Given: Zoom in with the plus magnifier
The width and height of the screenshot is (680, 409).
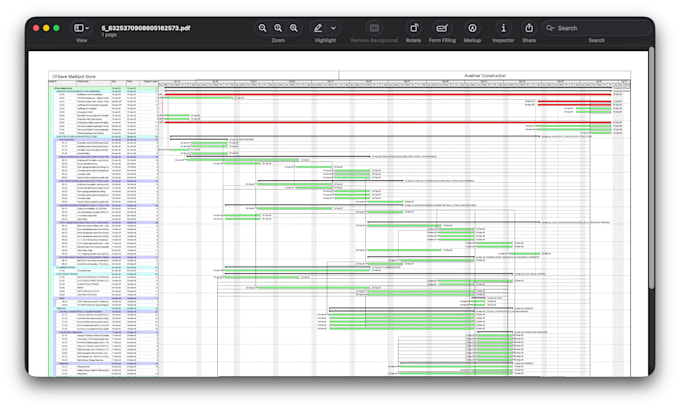Looking at the screenshot, I should pyautogui.click(x=294, y=28).
